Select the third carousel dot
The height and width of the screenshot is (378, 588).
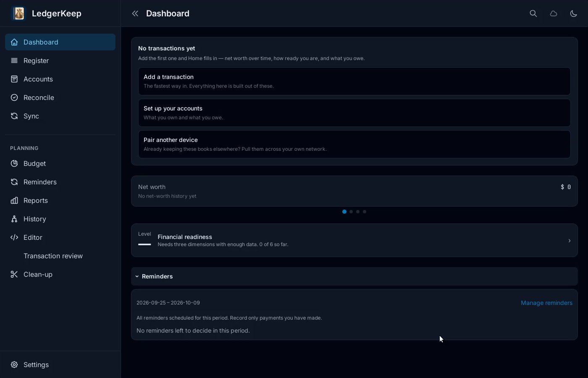pyautogui.click(x=358, y=212)
